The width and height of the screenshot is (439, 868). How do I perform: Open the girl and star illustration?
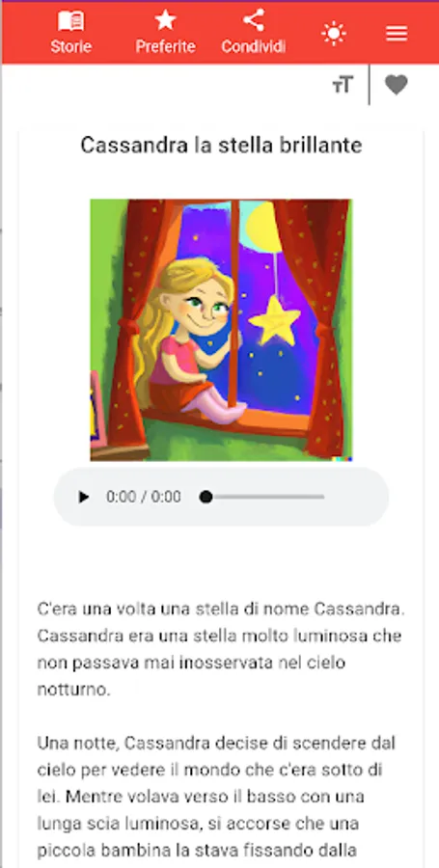tap(221, 330)
